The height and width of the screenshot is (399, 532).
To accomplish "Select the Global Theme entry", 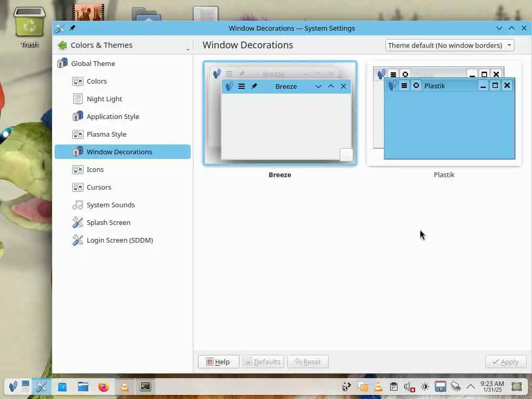I will [123, 63].
